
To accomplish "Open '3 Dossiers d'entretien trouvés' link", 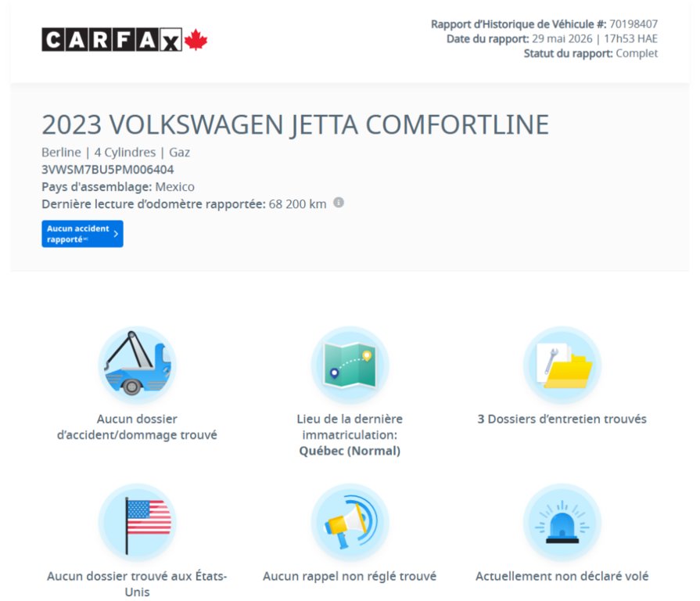I will pyautogui.click(x=562, y=419).
